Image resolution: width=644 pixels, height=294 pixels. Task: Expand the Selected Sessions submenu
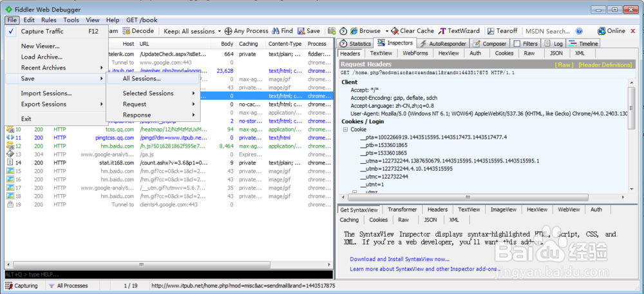(153, 93)
